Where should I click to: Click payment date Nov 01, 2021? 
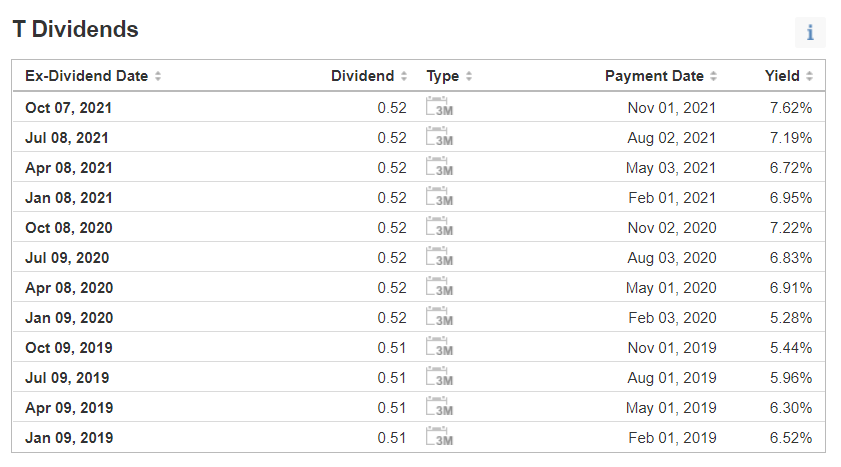(x=672, y=108)
